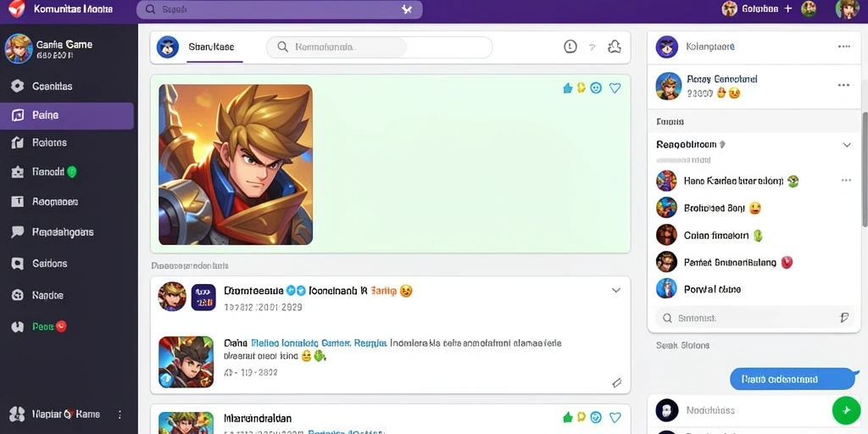Screen dimensions: 868x434
Task: Click the magnifier icon in the purple search bar
Action: (x=150, y=9)
